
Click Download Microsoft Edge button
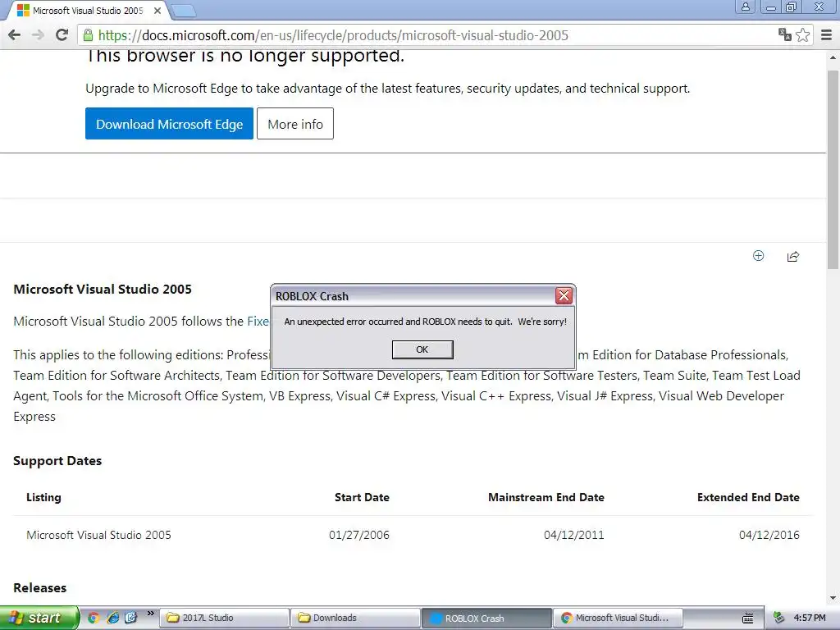169,124
